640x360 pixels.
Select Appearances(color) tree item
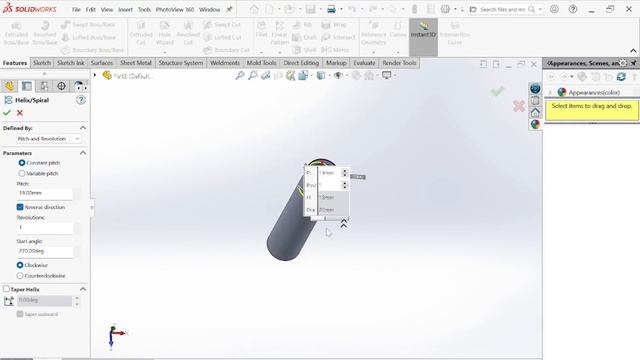click(x=594, y=93)
